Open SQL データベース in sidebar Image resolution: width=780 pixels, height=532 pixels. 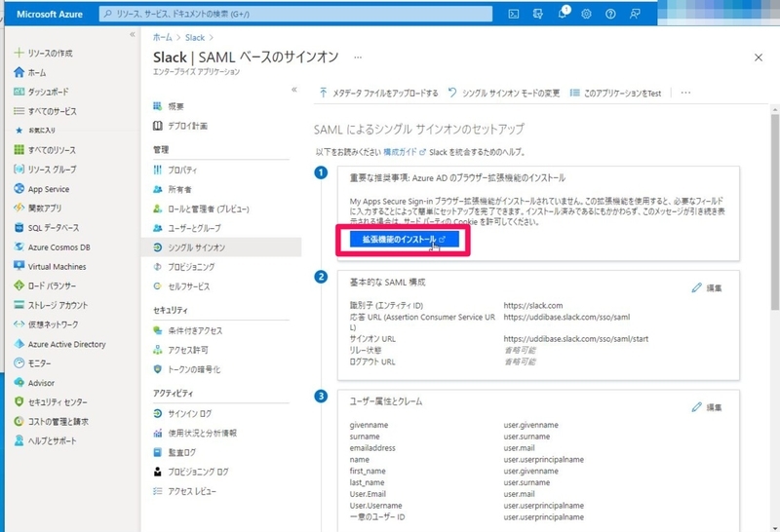tap(46, 228)
